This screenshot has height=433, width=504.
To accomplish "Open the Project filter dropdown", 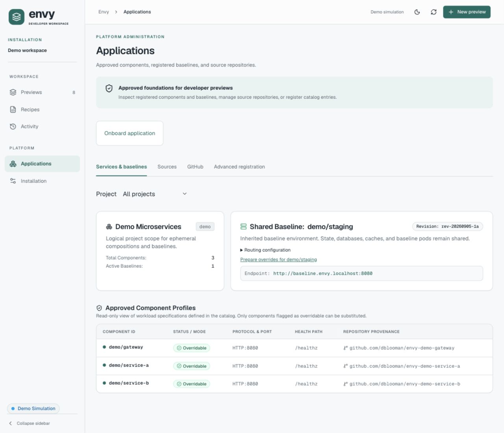I will [155, 194].
